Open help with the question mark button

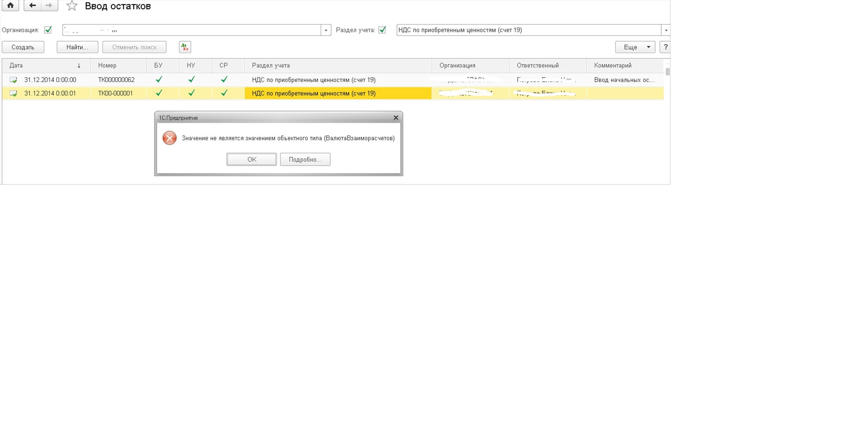(665, 47)
